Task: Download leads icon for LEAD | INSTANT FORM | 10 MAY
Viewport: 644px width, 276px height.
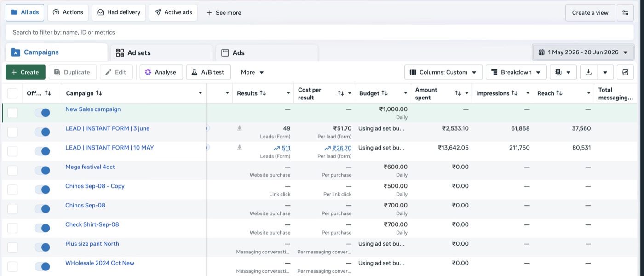Action: [239, 148]
